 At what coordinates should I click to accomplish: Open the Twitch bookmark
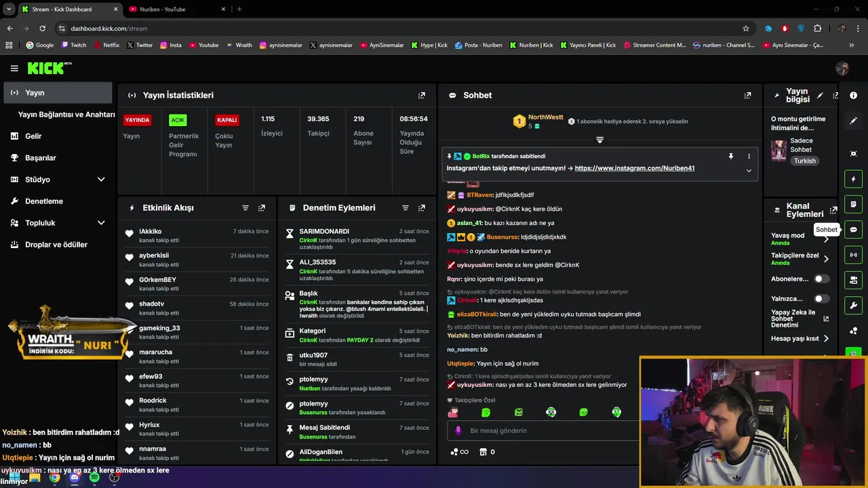click(x=74, y=45)
